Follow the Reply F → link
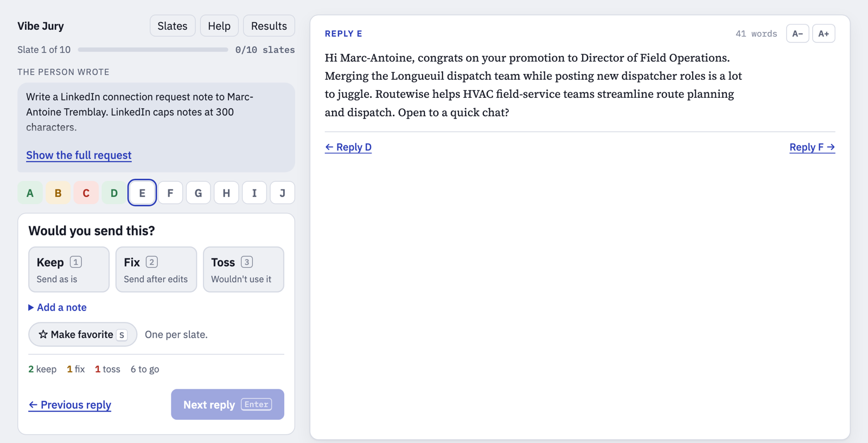This screenshot has height=443, width=868. (x=812, y=147)
